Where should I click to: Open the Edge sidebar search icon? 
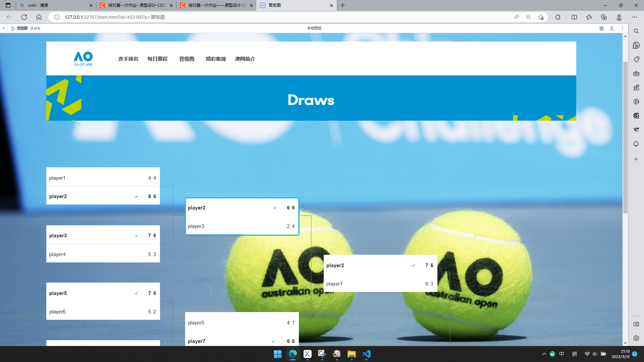pos(636,31)
